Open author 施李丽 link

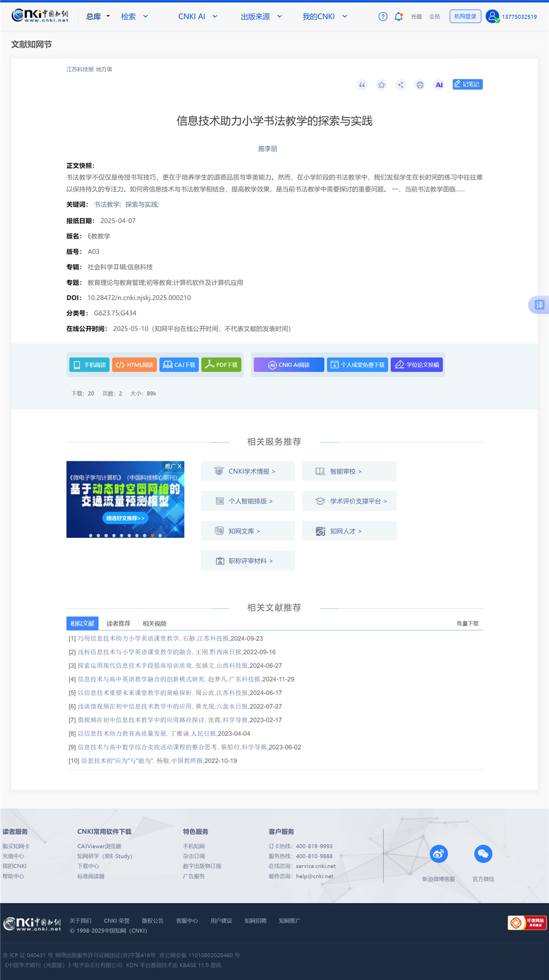[268, 149]
